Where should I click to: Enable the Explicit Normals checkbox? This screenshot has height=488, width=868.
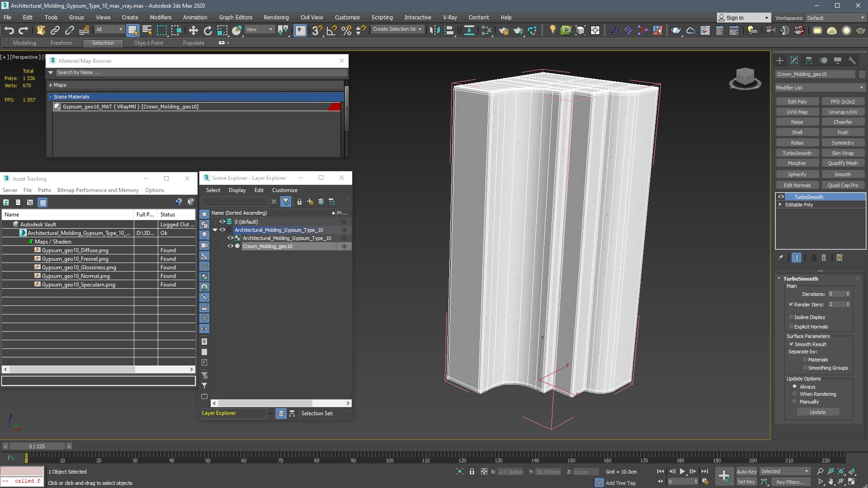(791, 326)
